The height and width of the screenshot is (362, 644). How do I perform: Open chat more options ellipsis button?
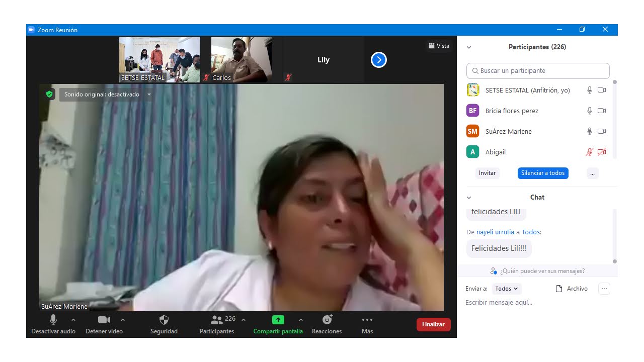604,289
